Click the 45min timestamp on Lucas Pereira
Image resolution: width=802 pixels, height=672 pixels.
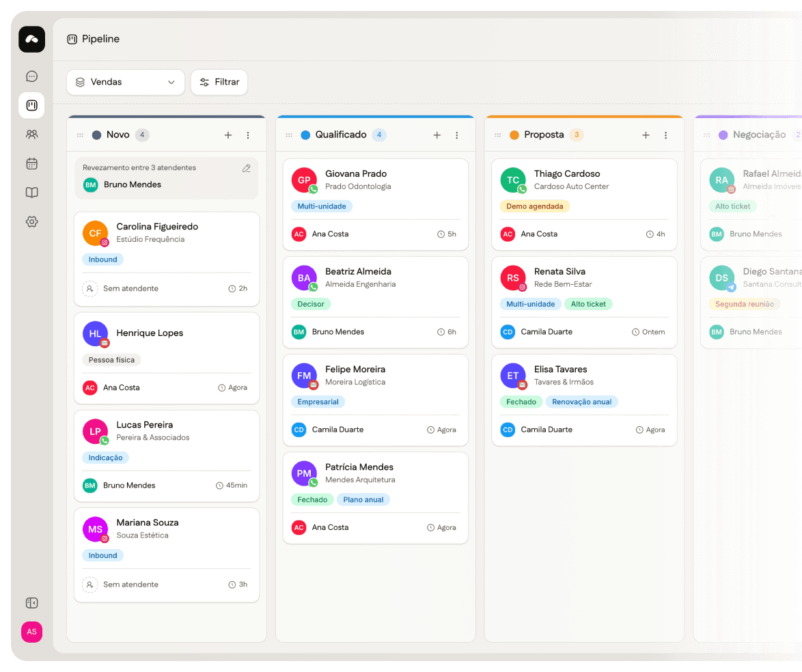click(x=232, y=486)
